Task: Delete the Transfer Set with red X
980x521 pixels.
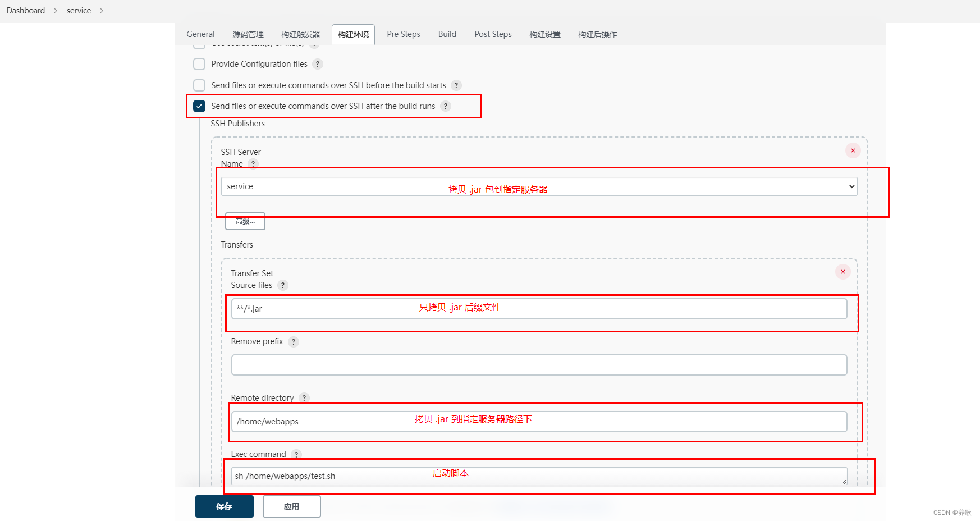Action: click(x=842, y=272)
